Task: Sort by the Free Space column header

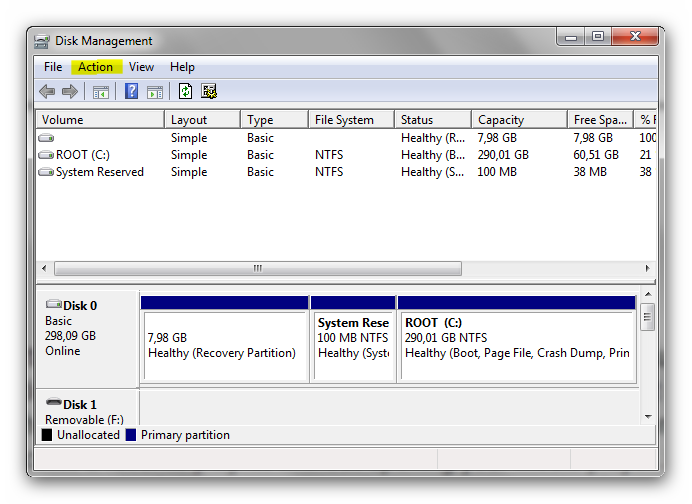Action: pyautogui.click(x=601, y=120)
